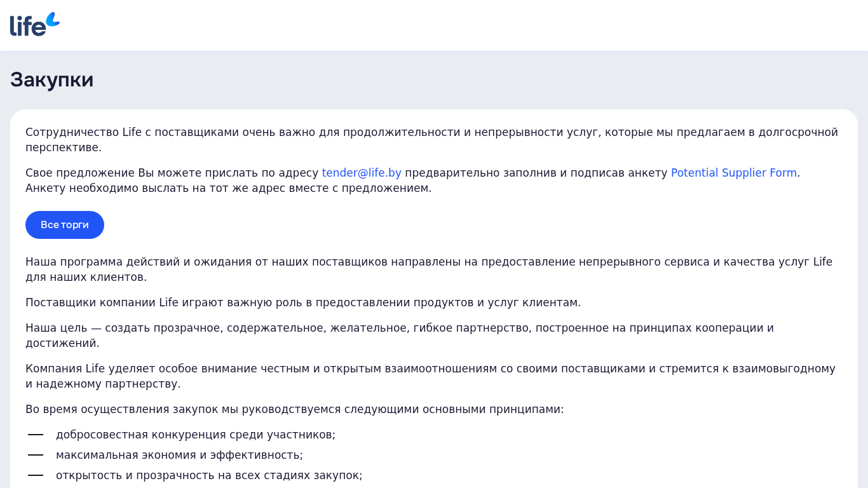Click the Все торги button
The width and height of the screenshot is (868, 488).
[x=65, y=225]
